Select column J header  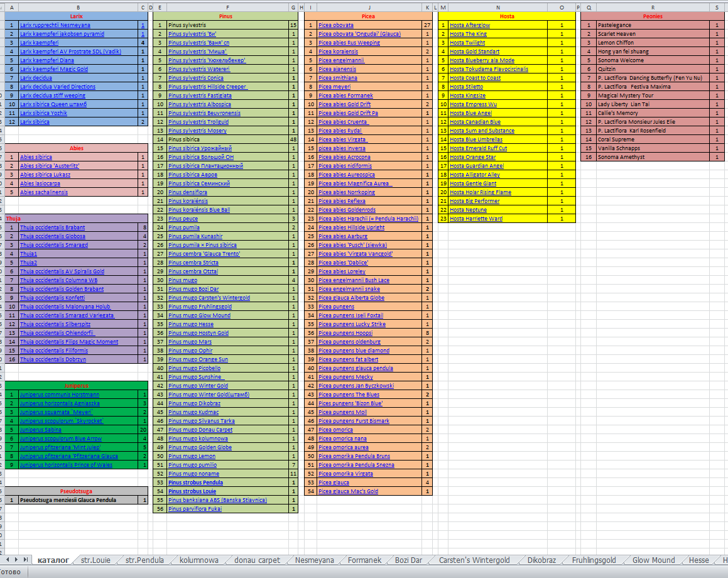[x=369, y=8]
